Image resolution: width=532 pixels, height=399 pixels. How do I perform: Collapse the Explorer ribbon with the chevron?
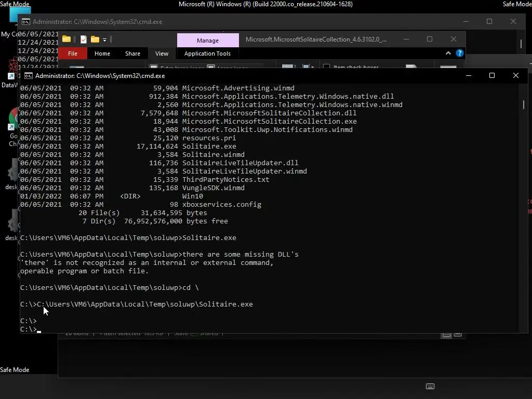pos(448,54)
